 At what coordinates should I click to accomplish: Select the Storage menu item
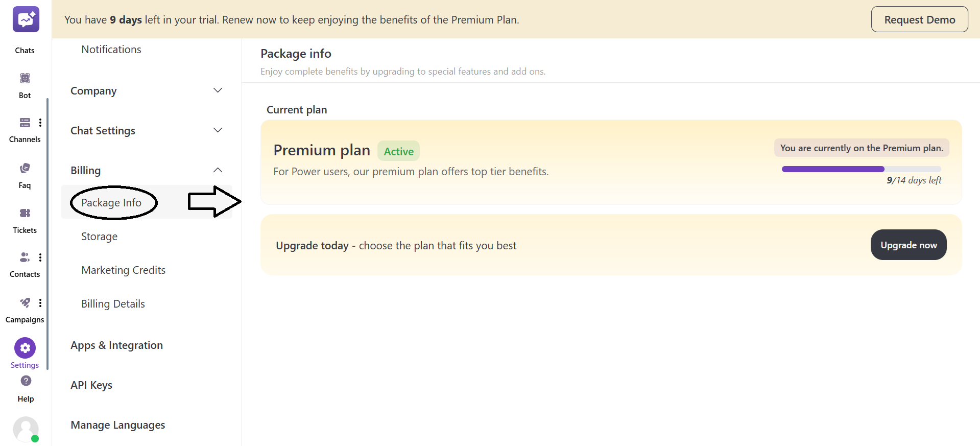click(x=99, y=236)
